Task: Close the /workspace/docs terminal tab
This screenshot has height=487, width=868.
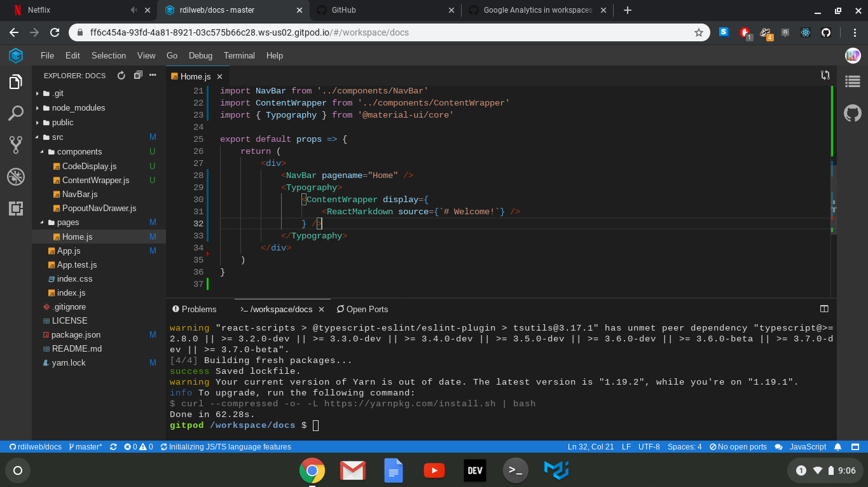Action: tap(322, 309)
